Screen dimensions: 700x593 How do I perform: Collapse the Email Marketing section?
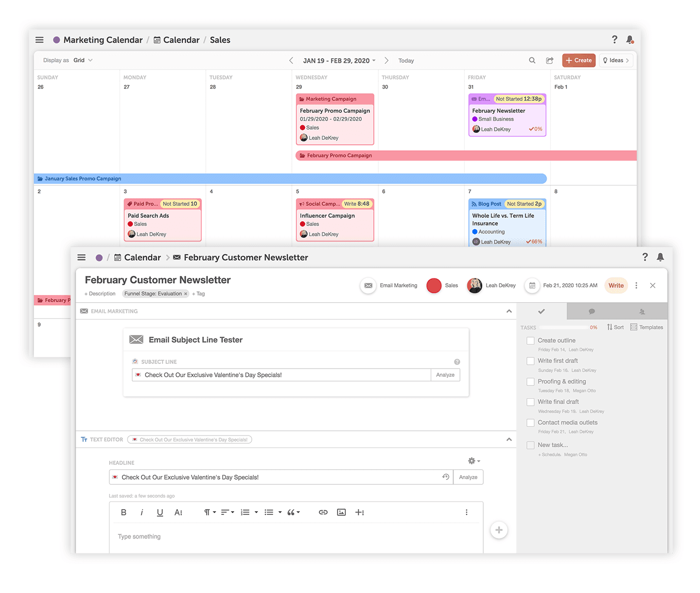pos(509,311)
